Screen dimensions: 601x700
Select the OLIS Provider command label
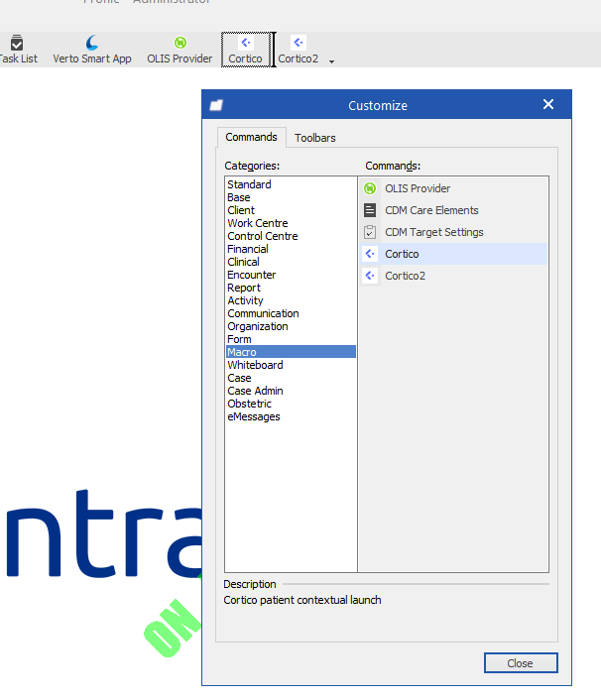(x=418, y=188)
